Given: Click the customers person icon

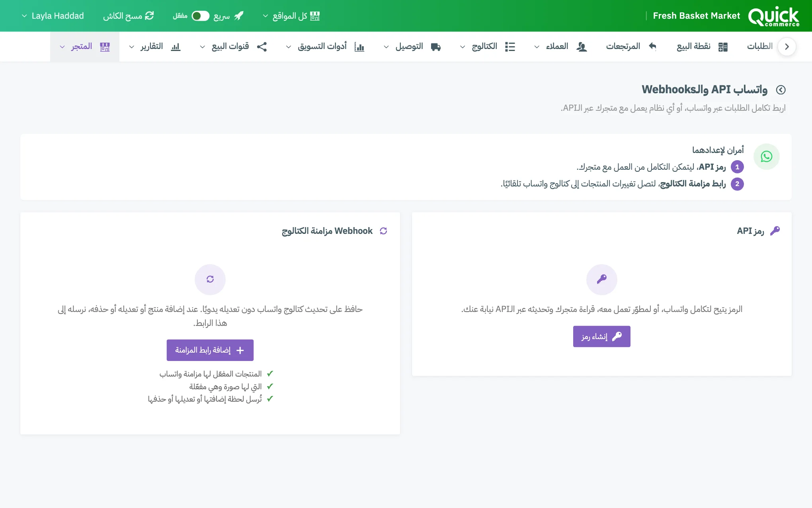Looking at the screenshot, I should (582, 47).
